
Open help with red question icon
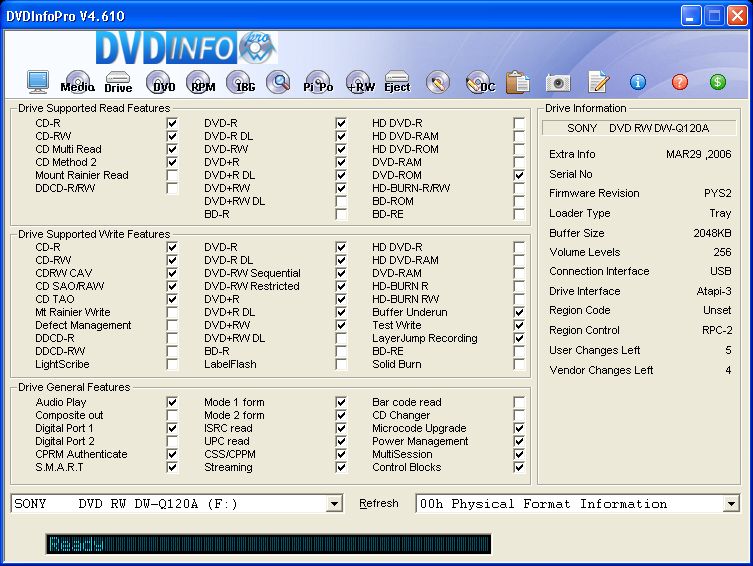(x=680, y=82)
